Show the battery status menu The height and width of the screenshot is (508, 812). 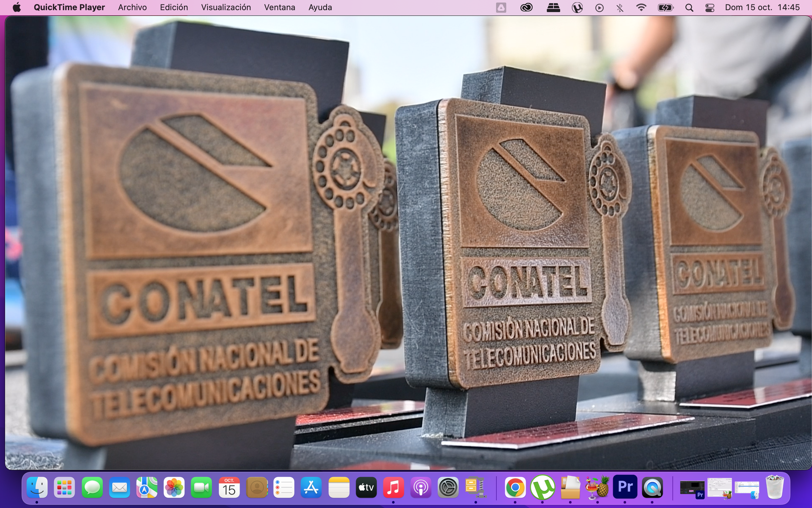coord(665,7)
